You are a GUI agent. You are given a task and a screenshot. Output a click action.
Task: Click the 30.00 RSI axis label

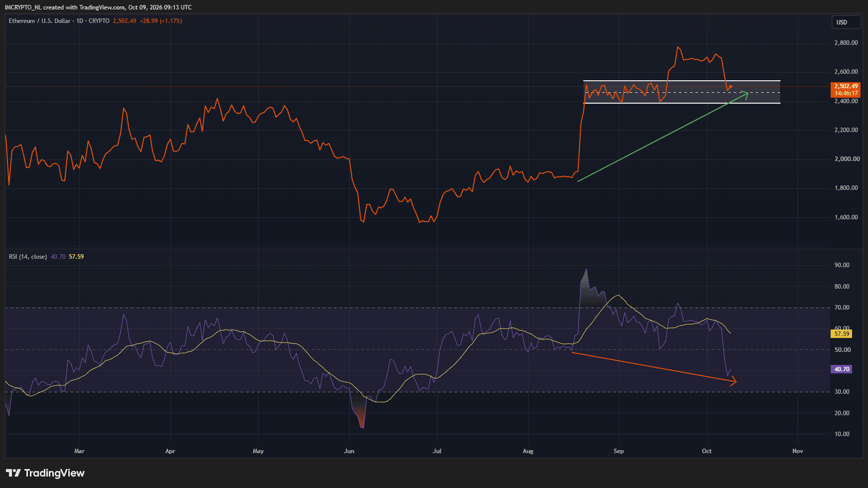click(x=842, y=392)
